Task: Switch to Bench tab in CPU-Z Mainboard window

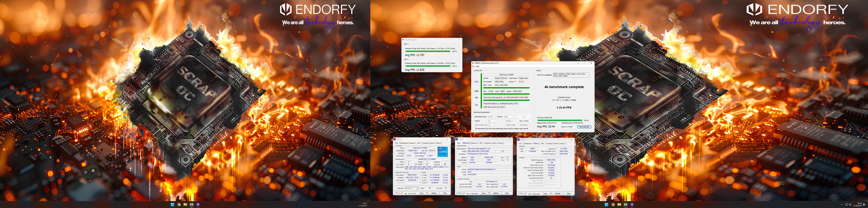Action: pyautogui.click(x=495, y=143)
